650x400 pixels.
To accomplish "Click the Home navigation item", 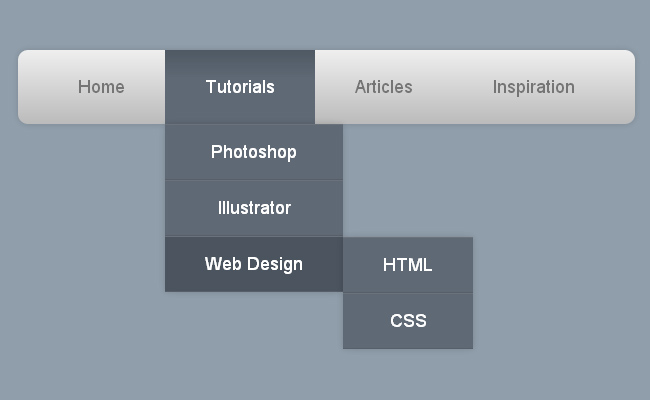I will click(x=101, y=87).
